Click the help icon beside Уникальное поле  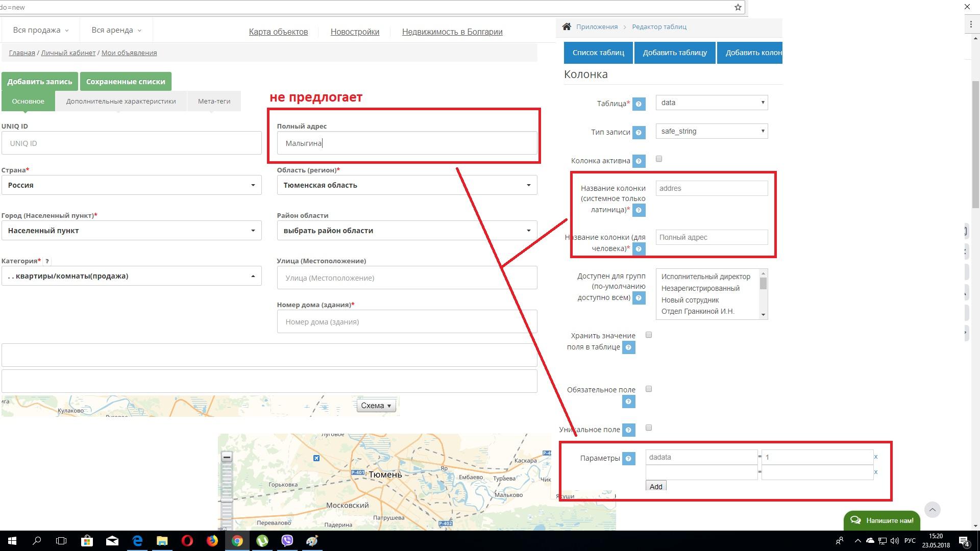tap(628, 430)
